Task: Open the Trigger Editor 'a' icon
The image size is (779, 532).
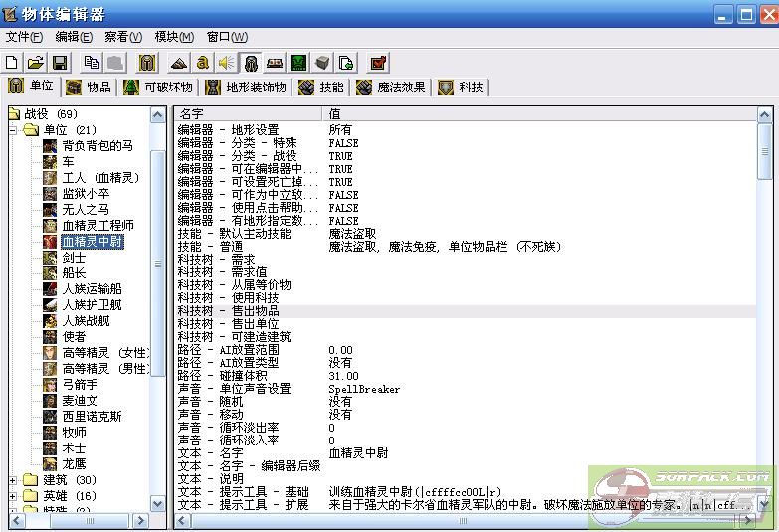Action: [203, 63]
